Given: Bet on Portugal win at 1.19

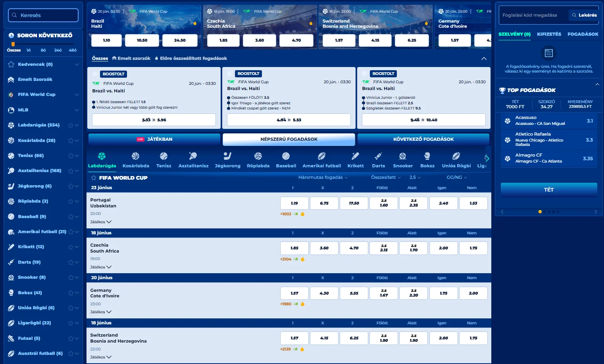Looking at the screenshot, I should [x=294, y=203].
